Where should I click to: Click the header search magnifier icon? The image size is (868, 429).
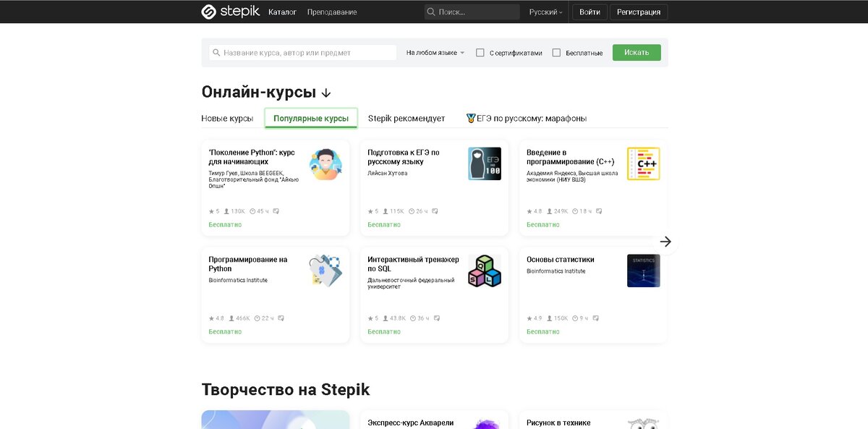431,12
